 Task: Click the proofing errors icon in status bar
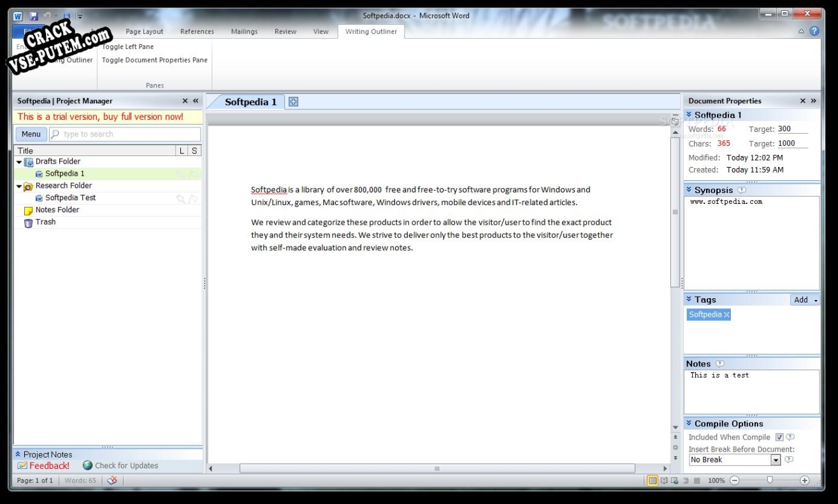(x=112, y=480)
